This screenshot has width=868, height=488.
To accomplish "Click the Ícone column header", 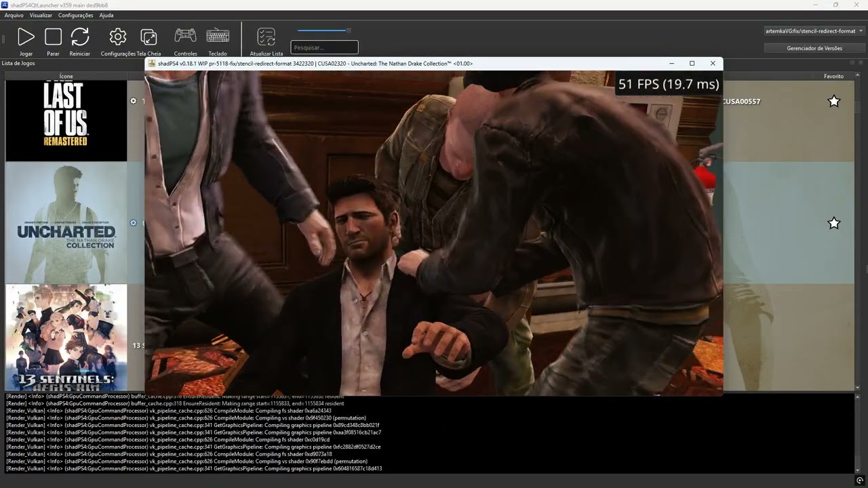I will [x=66, y=77].
